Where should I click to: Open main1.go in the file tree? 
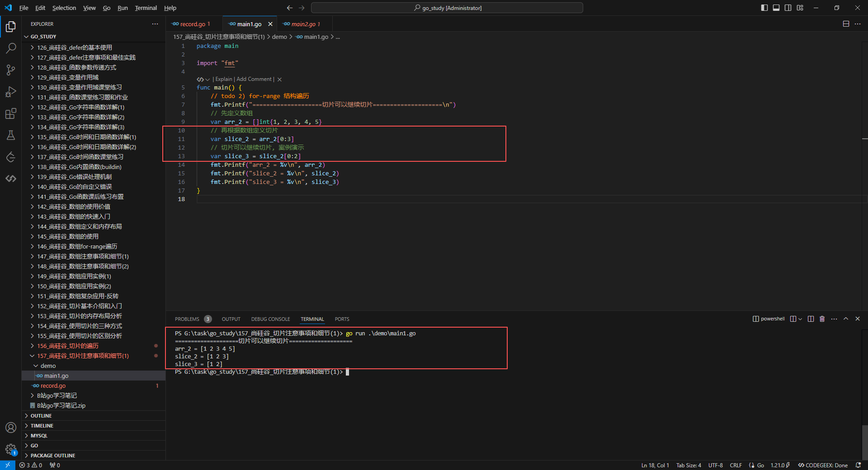[x=94, y=376]
